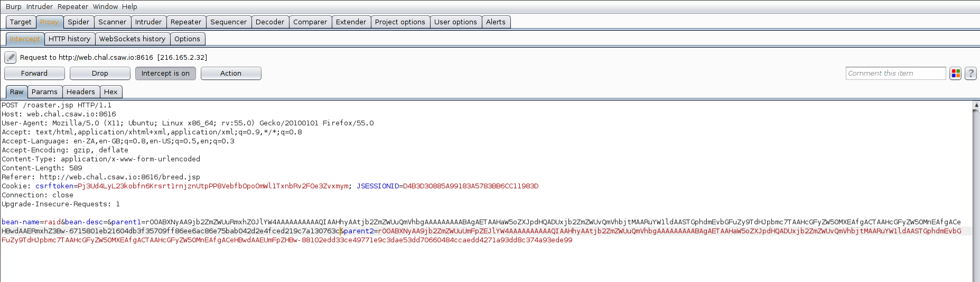This screenshot has height=282, width=980.
Task: Click the Referer header line
Action: pyautogui.click(x=101, y=177)
